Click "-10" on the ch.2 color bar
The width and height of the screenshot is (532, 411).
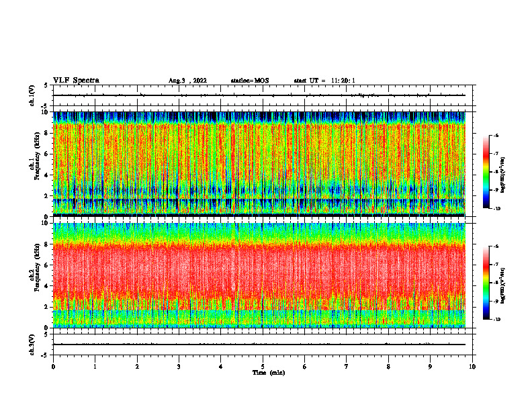496,319
